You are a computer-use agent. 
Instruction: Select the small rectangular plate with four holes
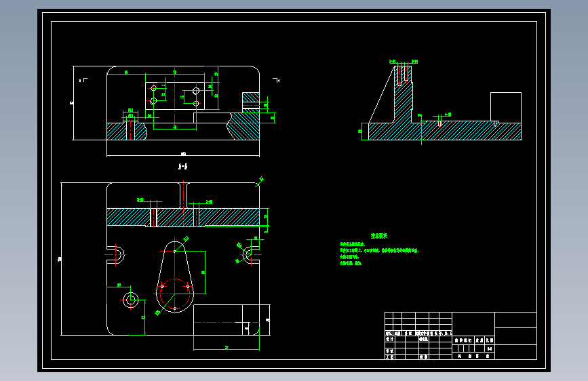pos(175,96)
